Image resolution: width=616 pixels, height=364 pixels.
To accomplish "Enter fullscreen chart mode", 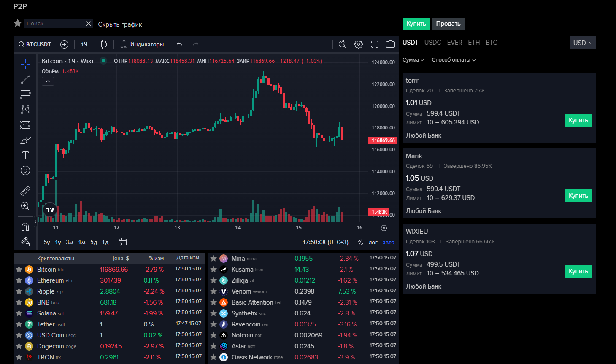I will click(x=375, y=44).
